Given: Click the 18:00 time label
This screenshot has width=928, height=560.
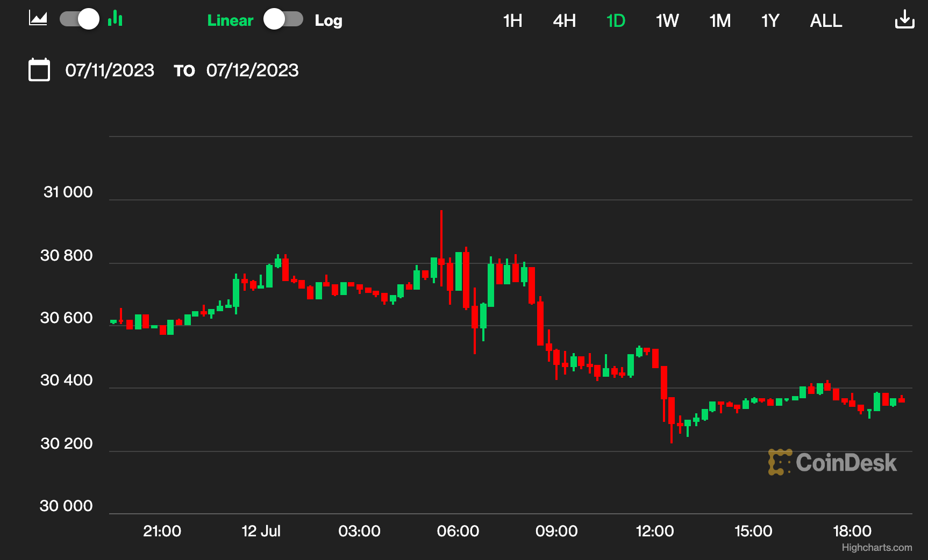Looking at the screenshot, I should coord(852,531).
